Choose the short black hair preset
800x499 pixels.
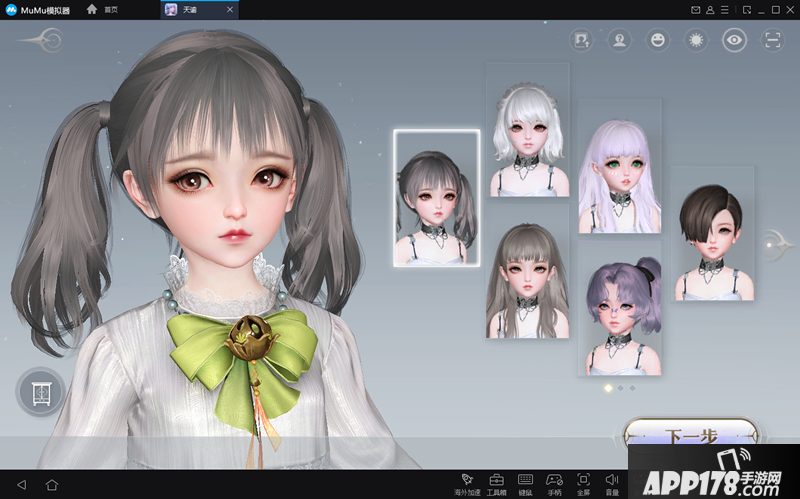711,237
